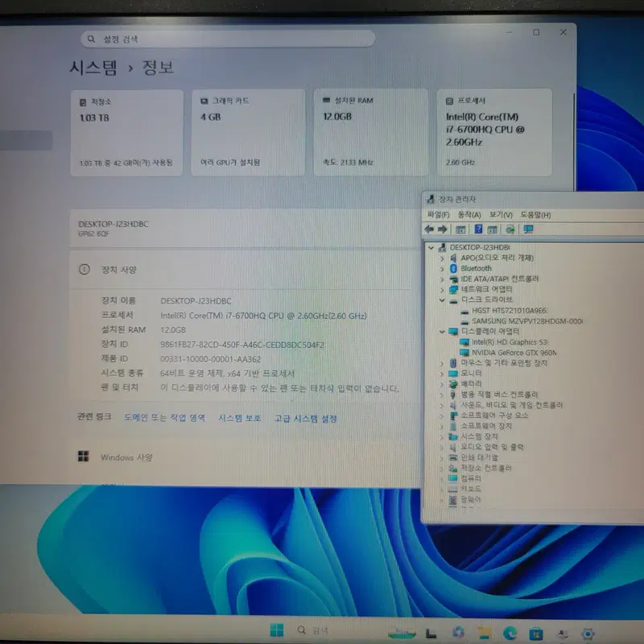
Task: Click the NVIDIA GeForce GTX 960M adapter icon
Action: [x=464, y=353]
